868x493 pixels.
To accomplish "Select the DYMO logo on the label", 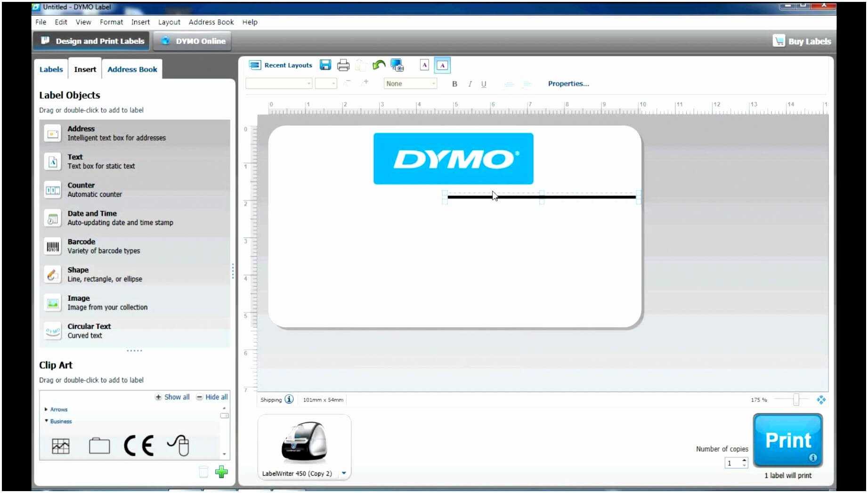I will [x=453, y=159].
